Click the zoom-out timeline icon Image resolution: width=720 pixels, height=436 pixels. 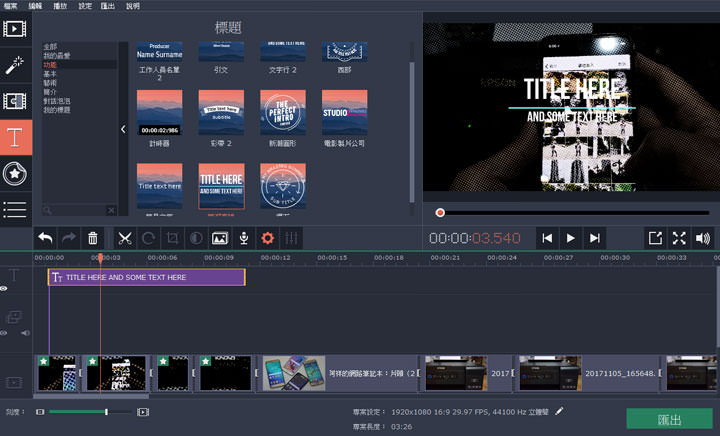pos(40,412)
